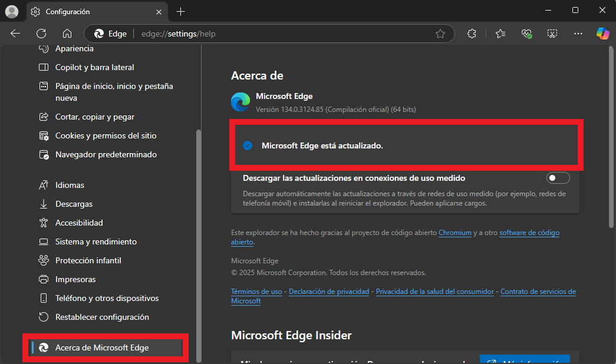Open the home page via house icon
Screen dimensions: 616x364
coord(67,34)
